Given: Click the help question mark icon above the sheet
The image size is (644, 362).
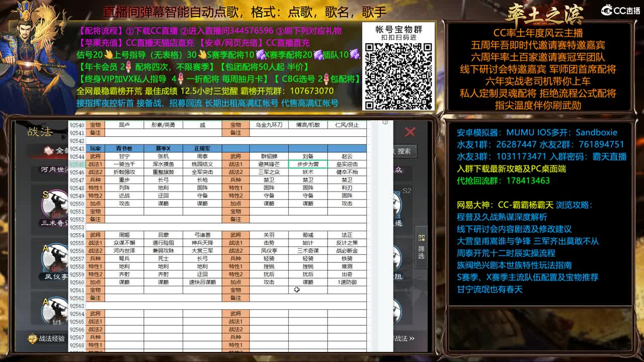Looking at the screenshot, I should tap(385, 122).
